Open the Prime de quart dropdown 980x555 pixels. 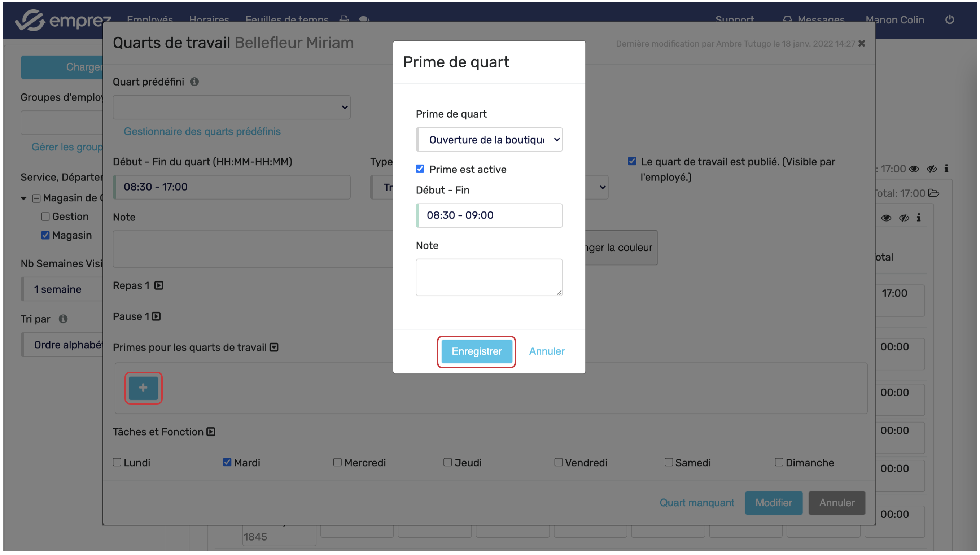tap(489, 140)
